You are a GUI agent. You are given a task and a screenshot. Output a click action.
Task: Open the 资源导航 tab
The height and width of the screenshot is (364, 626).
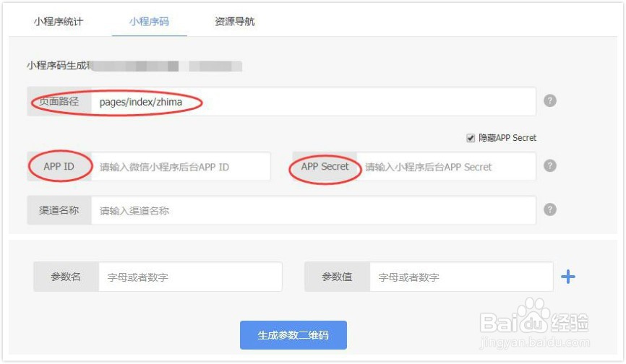tap(235, 22)
